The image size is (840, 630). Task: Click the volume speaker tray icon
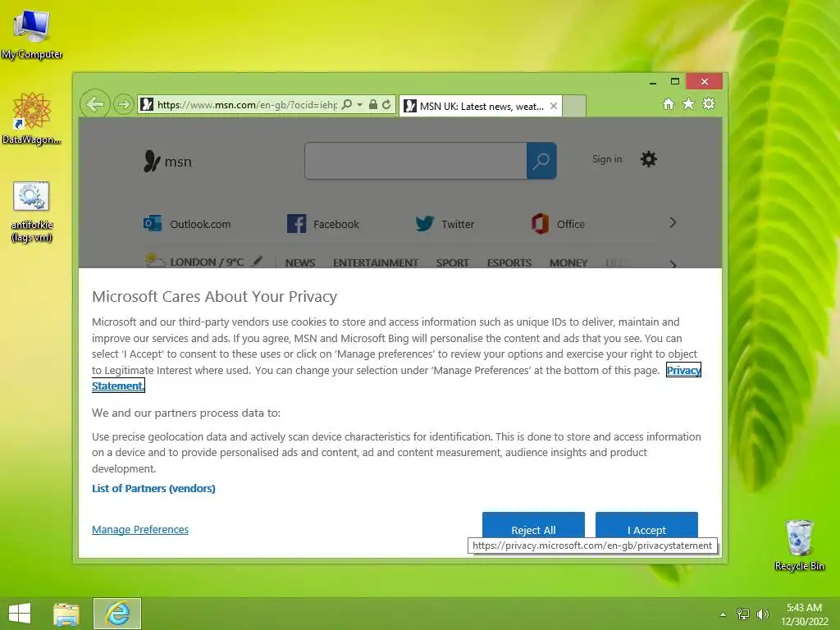(762, 614)
